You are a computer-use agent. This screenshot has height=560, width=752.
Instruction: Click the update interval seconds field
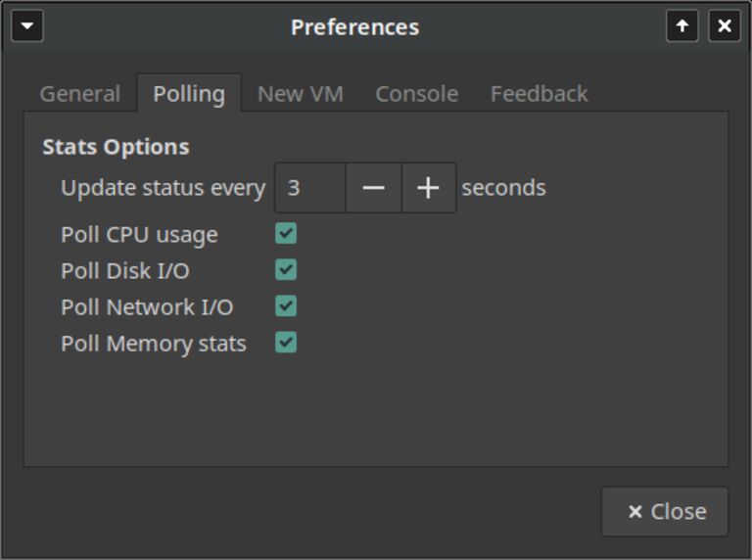(x=310, y=187)
